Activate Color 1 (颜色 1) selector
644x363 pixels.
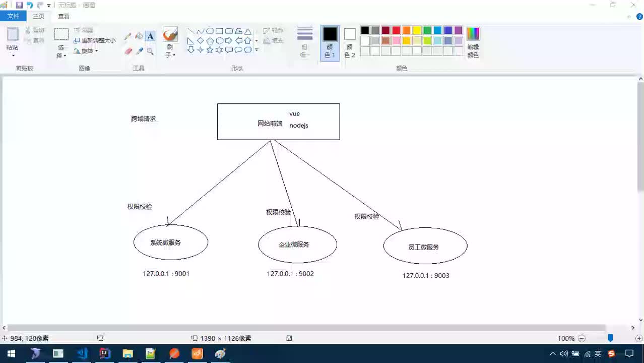point(330,43)
